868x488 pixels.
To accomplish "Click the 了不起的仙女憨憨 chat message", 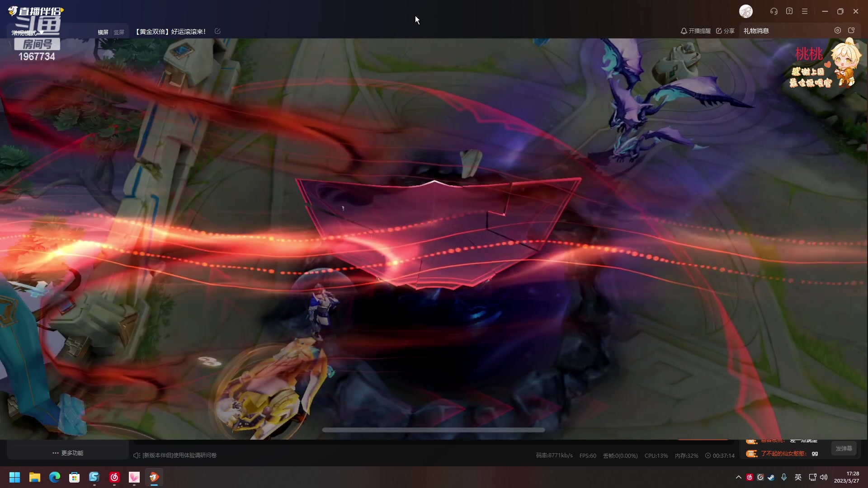I will 782,453.
